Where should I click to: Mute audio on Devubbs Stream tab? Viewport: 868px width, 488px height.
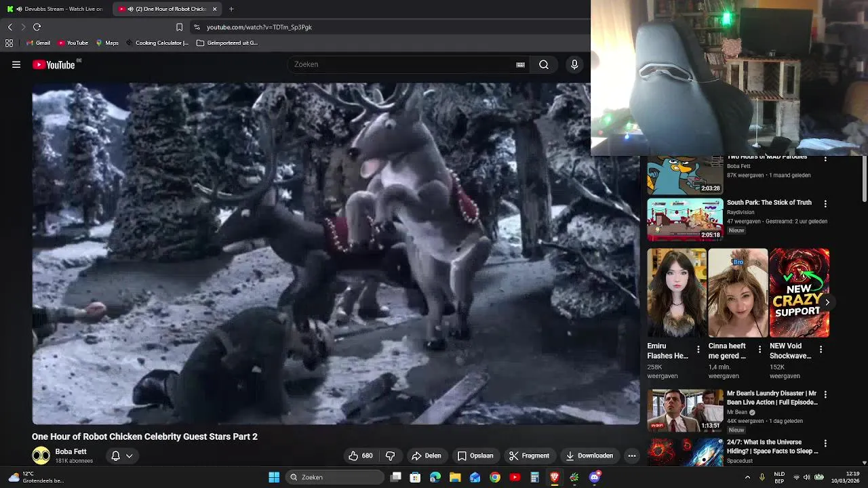(19, 9)
